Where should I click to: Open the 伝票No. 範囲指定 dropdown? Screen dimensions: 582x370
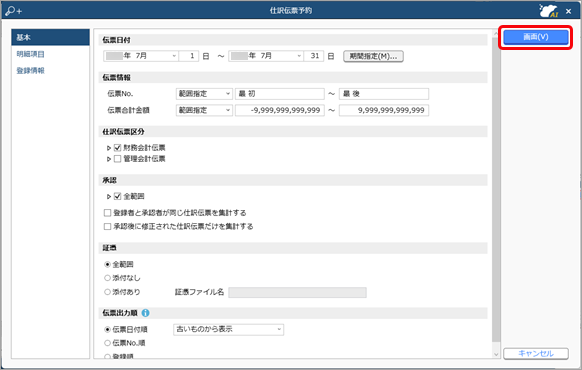[x=204, y=94]
